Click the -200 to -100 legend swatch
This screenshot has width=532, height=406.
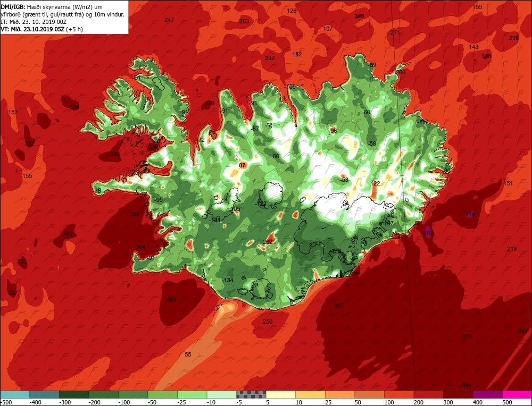[104, 394]
